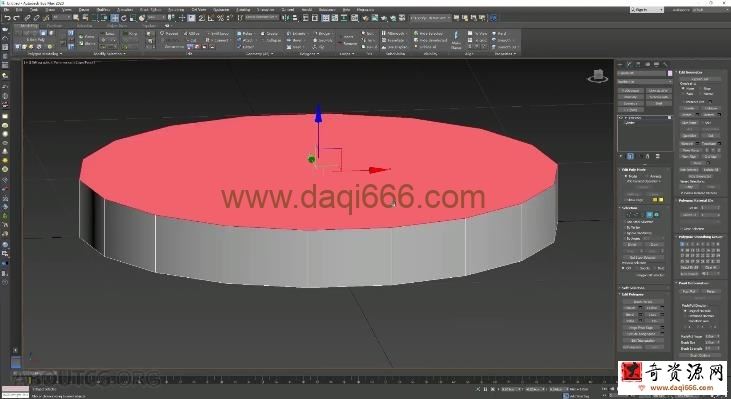
Task: Switch to the Object Paint ribbon tab
Action: 117,26
